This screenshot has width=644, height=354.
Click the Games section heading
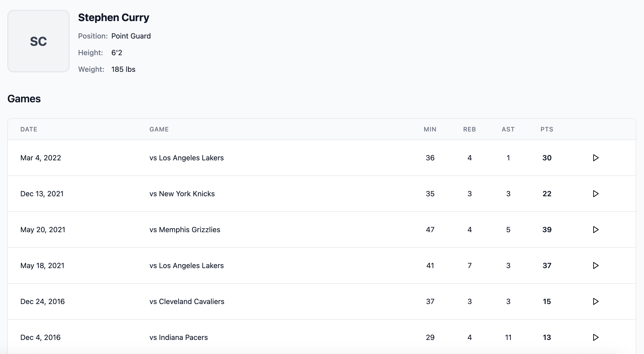pyautogui.click(x=24, y=99)
